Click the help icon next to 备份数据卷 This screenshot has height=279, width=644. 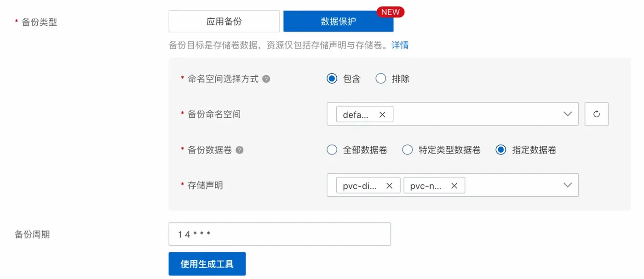pyautogui.click(x=239, y=150)
